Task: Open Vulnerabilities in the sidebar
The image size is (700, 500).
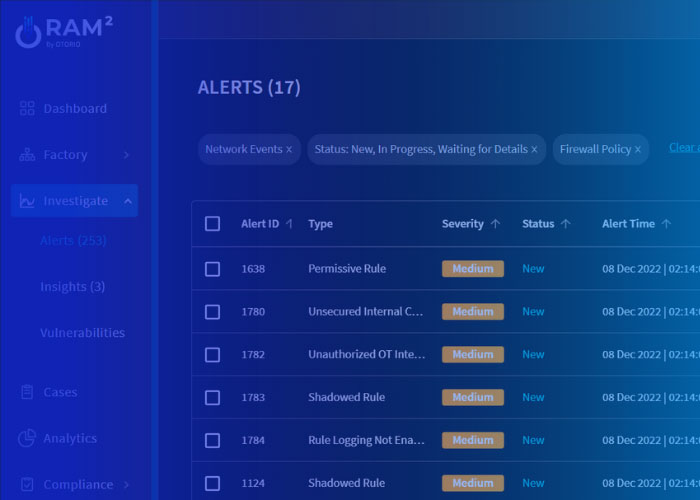Action: [83, 333]
